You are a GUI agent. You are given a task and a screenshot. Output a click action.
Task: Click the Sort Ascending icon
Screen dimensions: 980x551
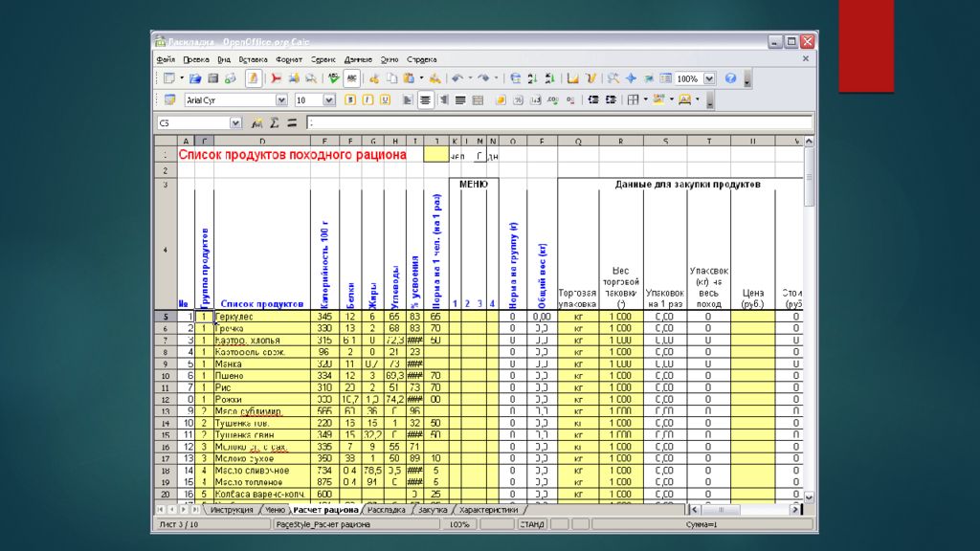[532, 78]
